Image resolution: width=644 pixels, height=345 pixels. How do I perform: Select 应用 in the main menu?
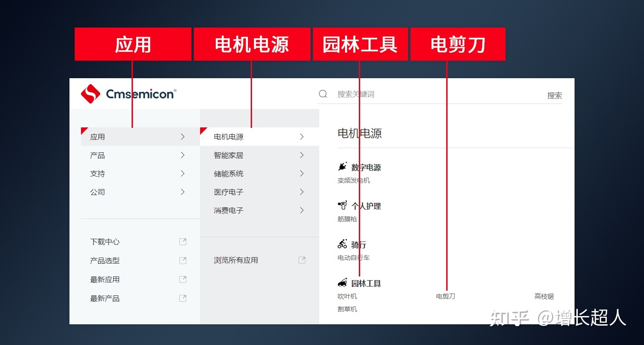[x=140, y=137]
